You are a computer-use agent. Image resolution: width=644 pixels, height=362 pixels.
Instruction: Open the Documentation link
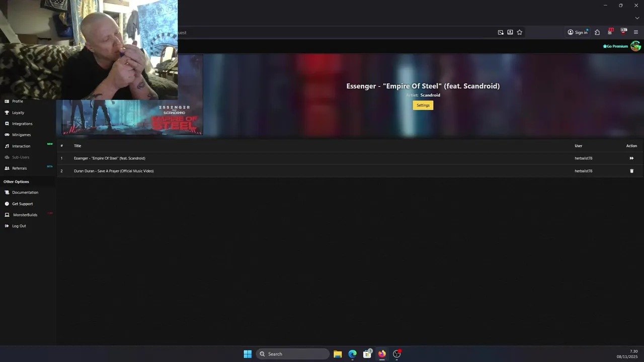click(x=25, y=193)
